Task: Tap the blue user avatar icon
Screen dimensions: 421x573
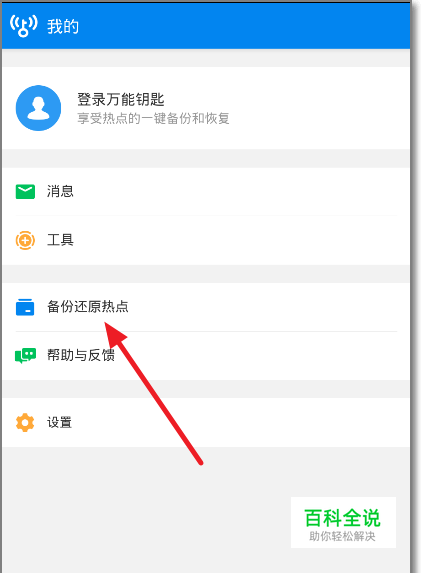Action: pos(38,108)
